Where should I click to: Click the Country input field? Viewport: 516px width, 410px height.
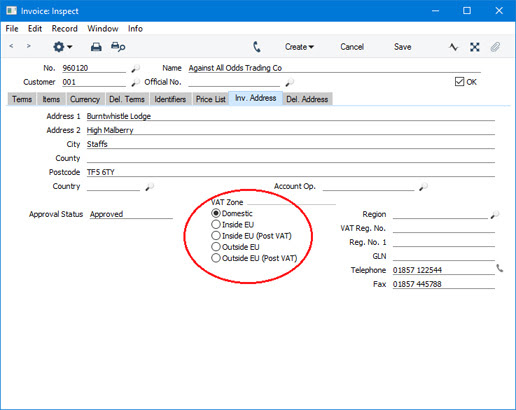point(113,186)
